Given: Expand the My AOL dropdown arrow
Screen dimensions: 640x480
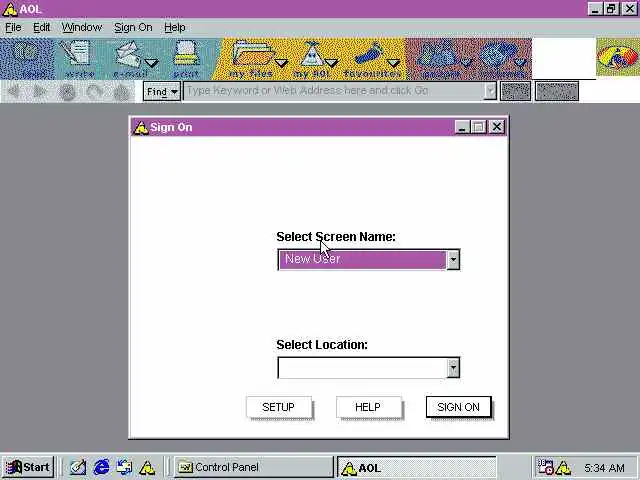Looking at the screenshot, I should 332,63.
